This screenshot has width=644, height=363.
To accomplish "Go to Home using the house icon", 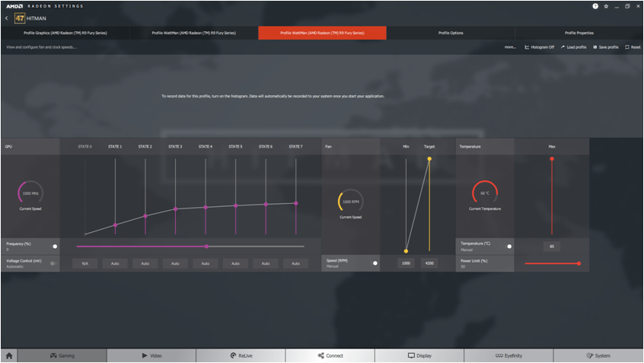I will pos(9,355).
